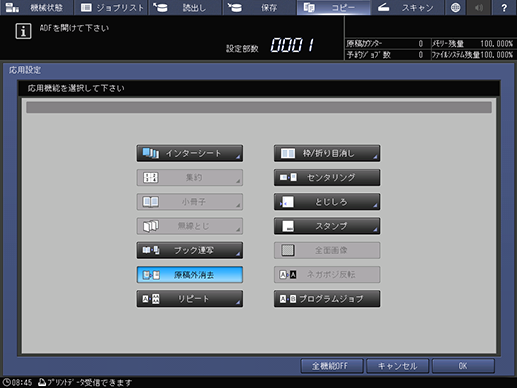Click the speaker sound icon

(x=479, y=7)
